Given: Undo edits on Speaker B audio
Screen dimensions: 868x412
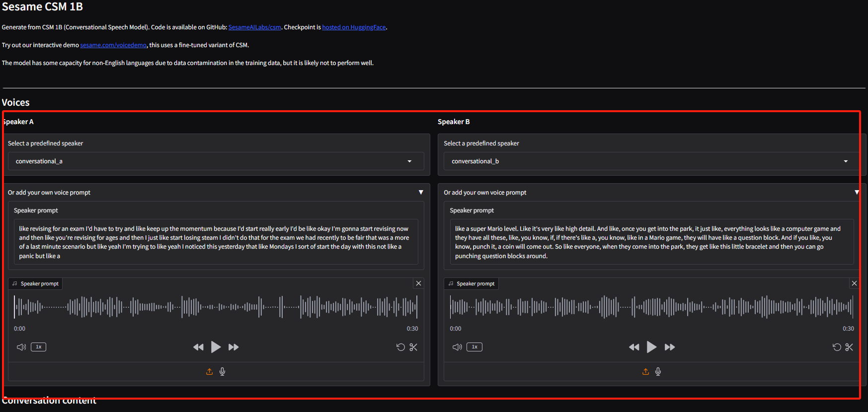Looking at the screenshot, I should click(837, 347).
